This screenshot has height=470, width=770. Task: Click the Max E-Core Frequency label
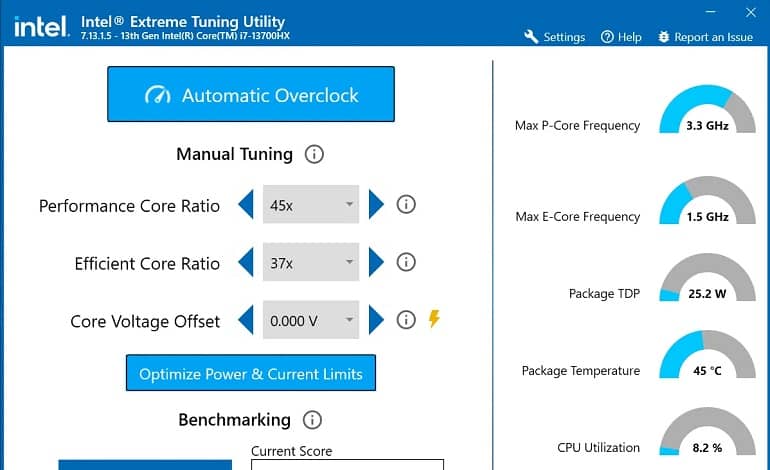pos(578,217)
